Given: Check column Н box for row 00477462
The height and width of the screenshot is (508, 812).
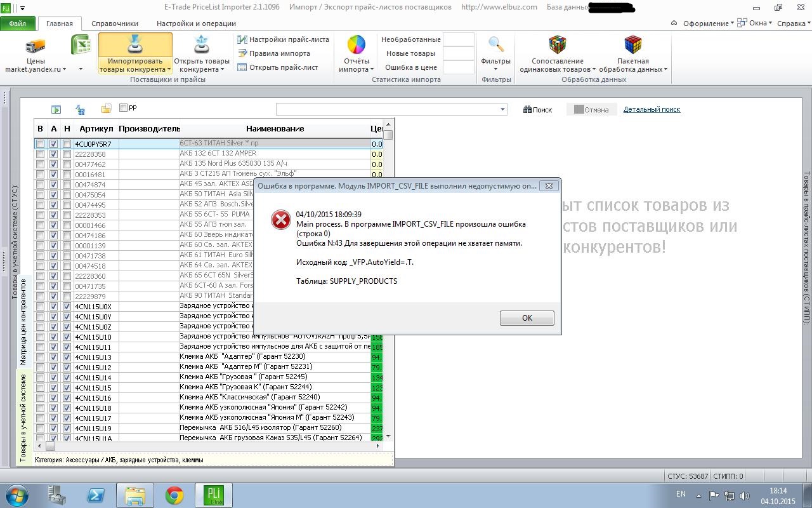Looking at the screenshot, I should 67,164.
